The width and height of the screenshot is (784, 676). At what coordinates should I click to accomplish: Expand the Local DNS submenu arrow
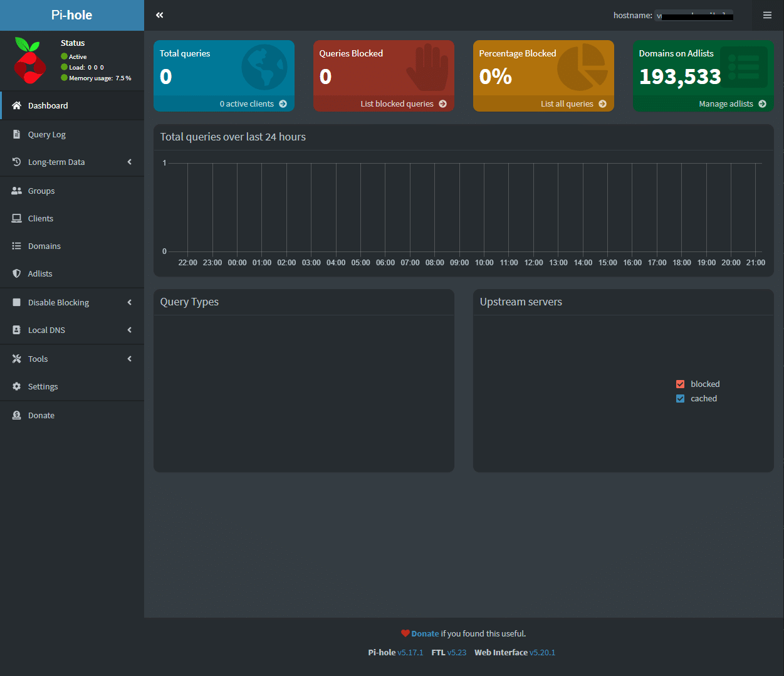[130, 330]
